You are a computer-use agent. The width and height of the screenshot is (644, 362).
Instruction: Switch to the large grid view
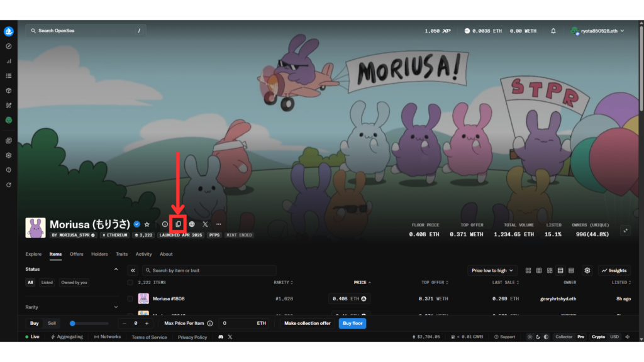(x=528, y=270)
